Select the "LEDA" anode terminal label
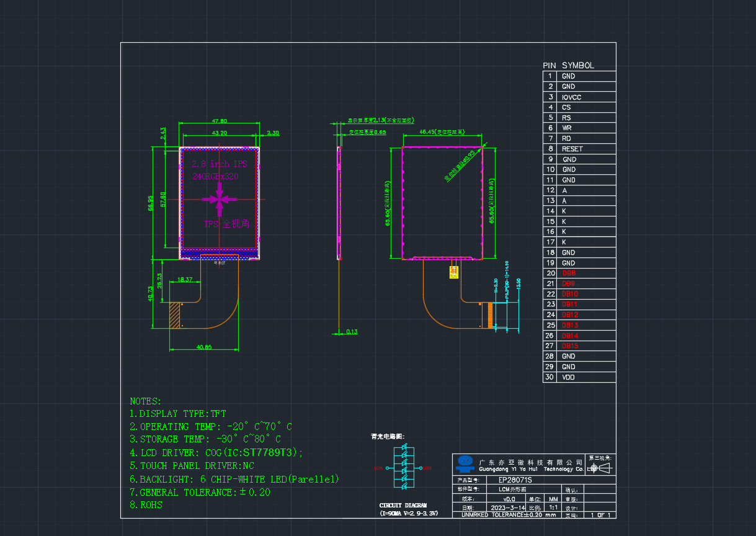Screen dimensions: 756x536 [x=378, y=468]
